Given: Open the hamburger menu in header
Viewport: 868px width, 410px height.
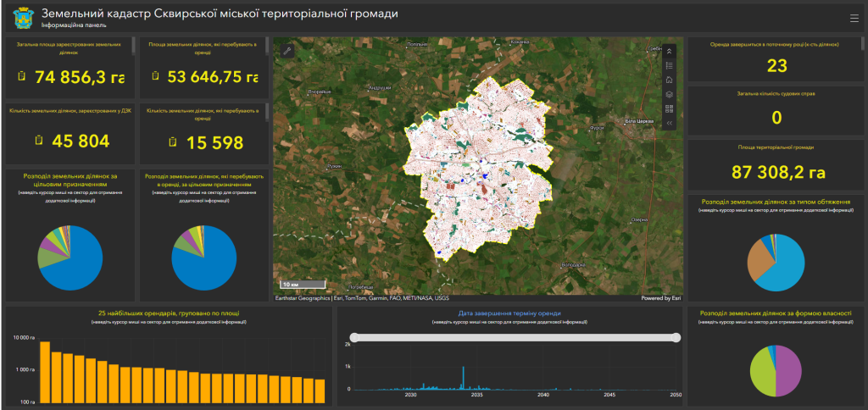Looking at the screenshot, I should coord(853,17).
